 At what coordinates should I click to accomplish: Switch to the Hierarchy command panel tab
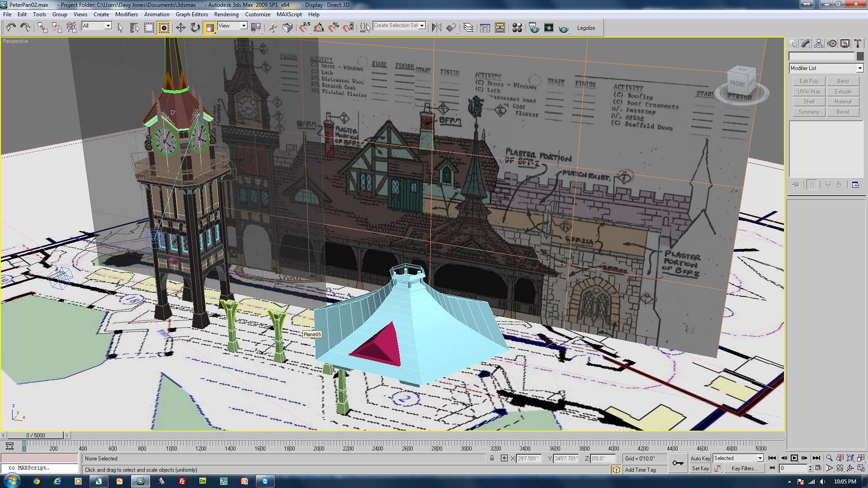[x=819, y=43]
